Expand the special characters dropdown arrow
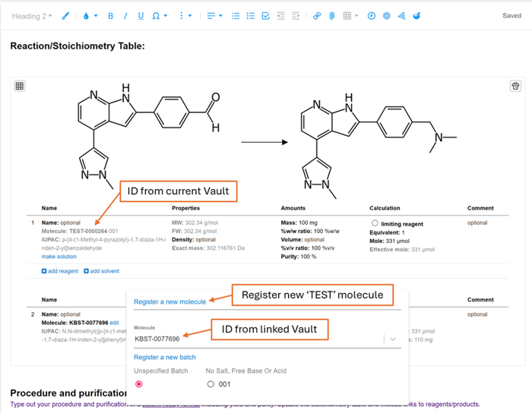 pos(166,16)
